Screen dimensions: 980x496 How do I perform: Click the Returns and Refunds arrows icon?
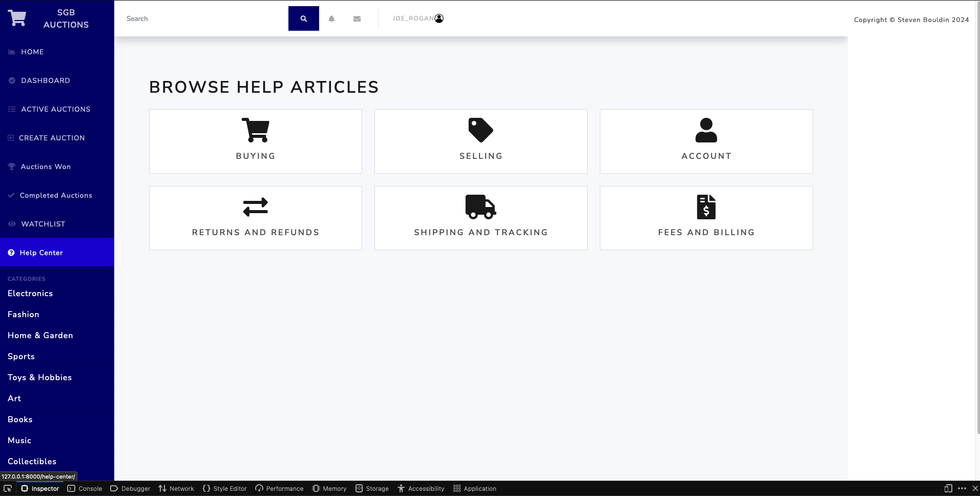tap(256, 207)
